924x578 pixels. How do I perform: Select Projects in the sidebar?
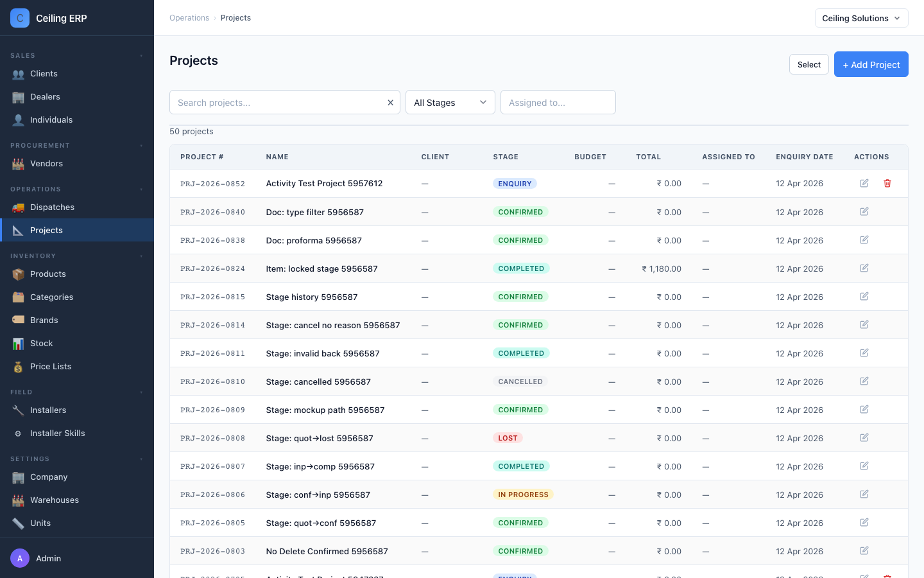77,231
